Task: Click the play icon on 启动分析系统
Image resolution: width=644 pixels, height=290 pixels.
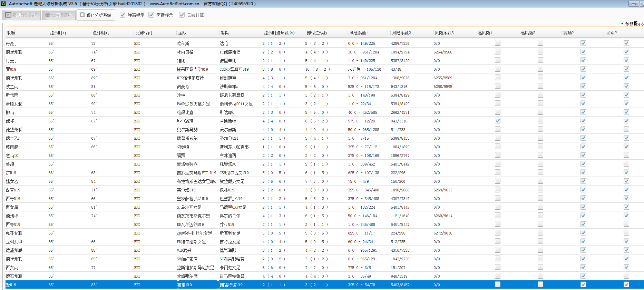Action: (8, 15)
